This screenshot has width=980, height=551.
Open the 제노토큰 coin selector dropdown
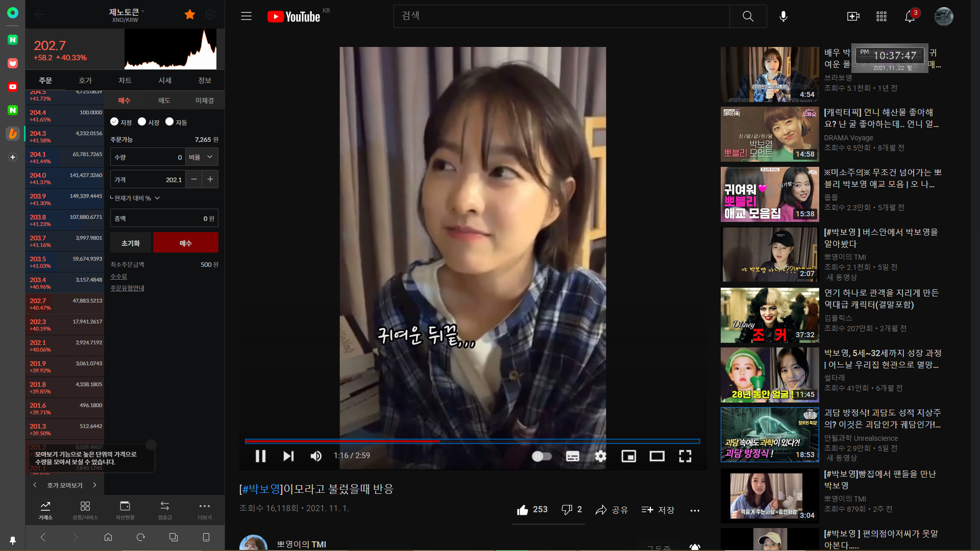click(x=126, y=12)
